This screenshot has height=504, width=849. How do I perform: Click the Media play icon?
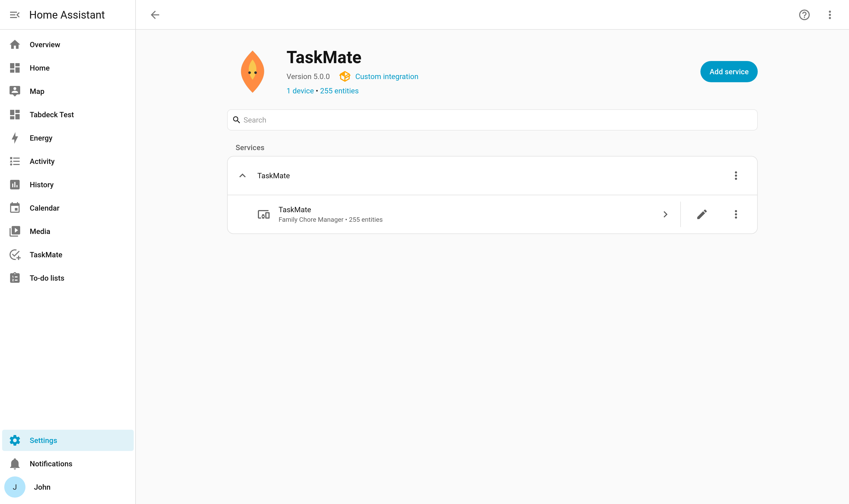[15, 231]
